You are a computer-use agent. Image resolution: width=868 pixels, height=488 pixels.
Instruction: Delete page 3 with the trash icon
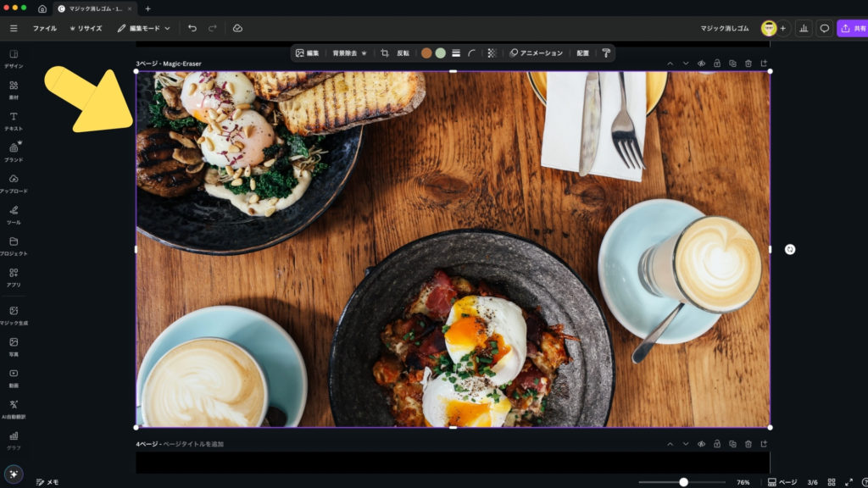click(x=748, y=64)
